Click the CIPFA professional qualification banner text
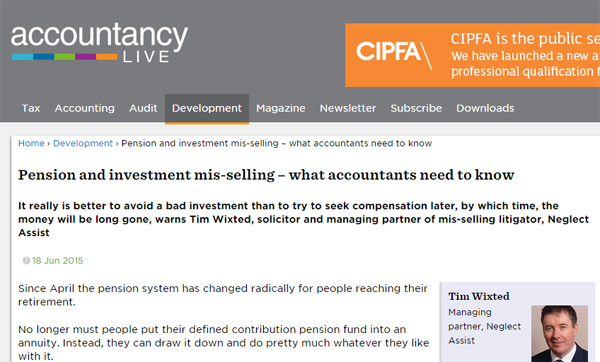 pos(525,55)
